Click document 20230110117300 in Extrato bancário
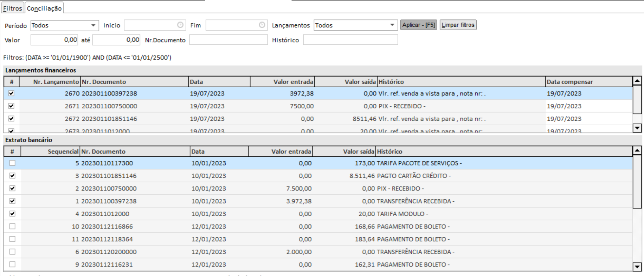Screen dimensions: 644x276 (107, 163)
